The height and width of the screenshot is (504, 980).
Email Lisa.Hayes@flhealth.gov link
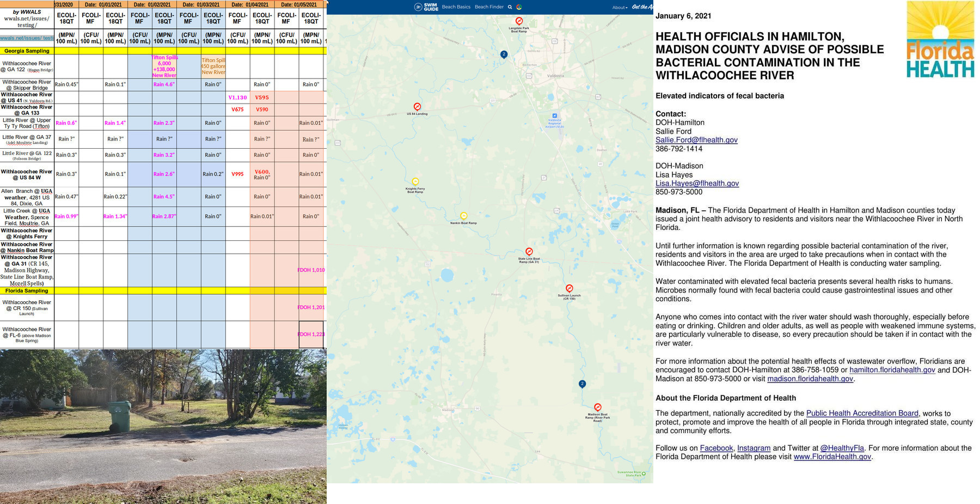click(697, 184)
